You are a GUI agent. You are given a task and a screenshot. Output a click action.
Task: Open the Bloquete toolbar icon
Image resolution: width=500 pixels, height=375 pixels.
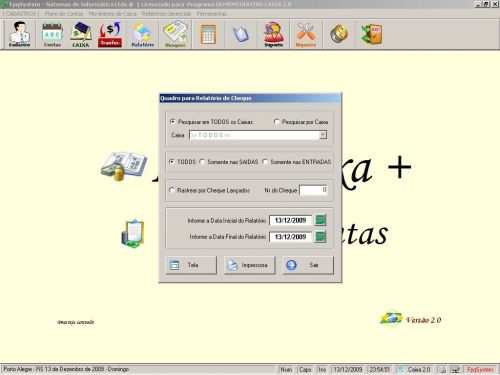pos(175,34)
